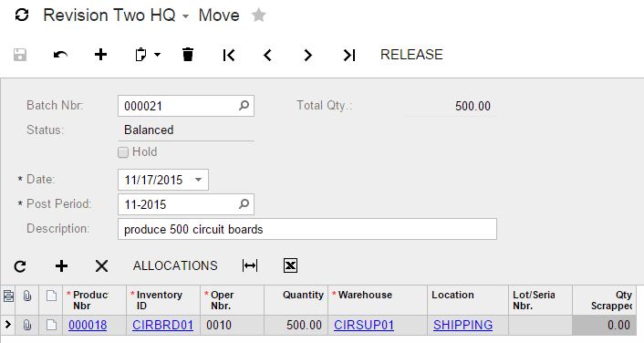The height and width of the screenshot is (343, 644).
Task: Open the Revision Two HQ branch dropdown
Action: [186, 16]
